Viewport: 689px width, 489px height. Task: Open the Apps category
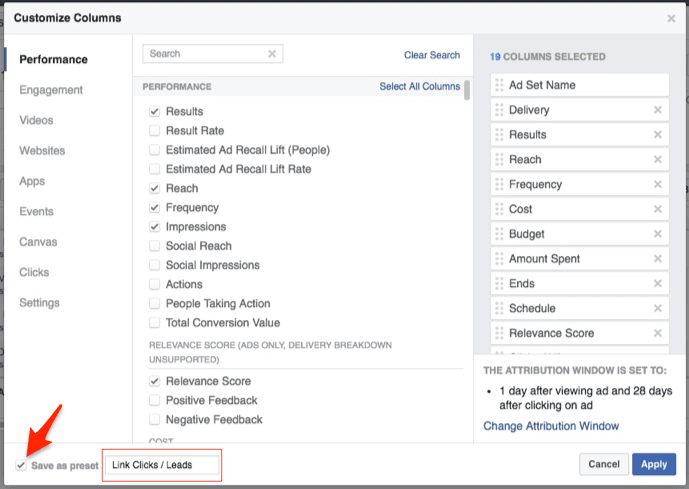[32, 181]
